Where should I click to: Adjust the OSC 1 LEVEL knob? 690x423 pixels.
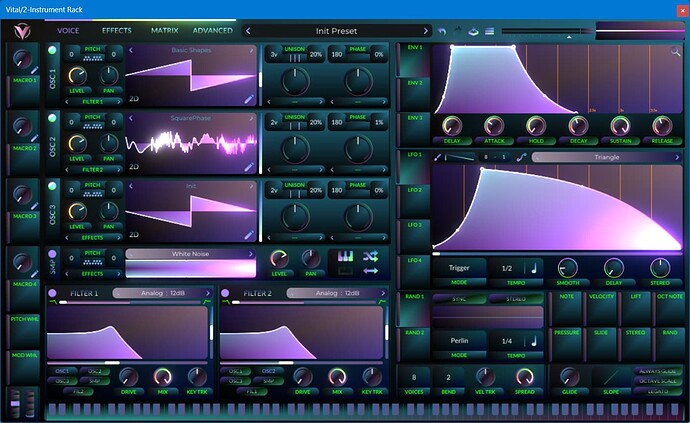point(77,76)
